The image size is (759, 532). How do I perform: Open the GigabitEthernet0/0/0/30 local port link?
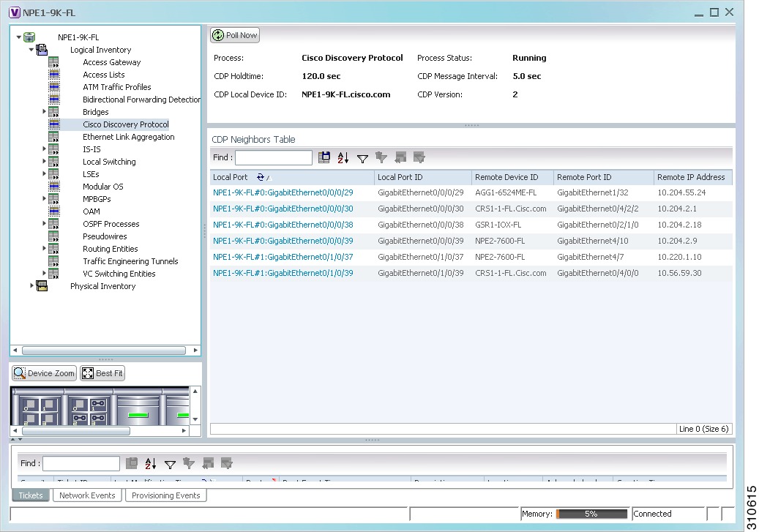click(283, 209)
